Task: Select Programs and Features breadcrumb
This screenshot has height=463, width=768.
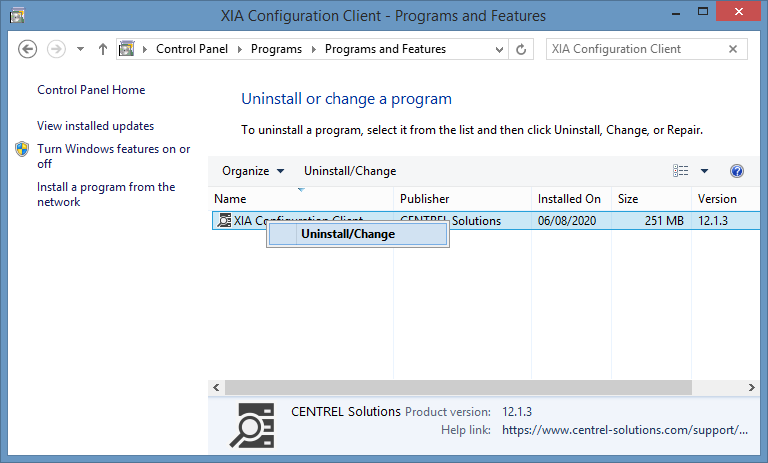Action: 385,49
